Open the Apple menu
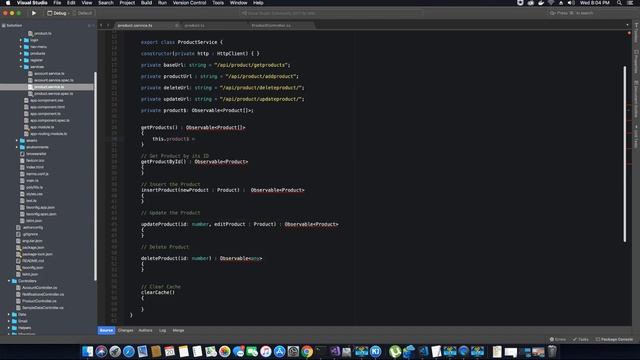Image resolution: width=640 pixels, height=360 pixels. [8, 3]
